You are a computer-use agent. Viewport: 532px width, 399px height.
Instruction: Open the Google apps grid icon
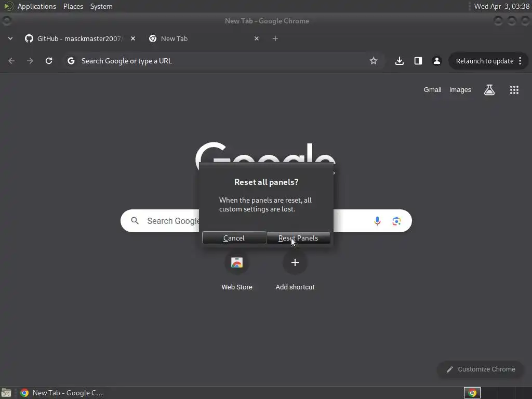pos(514,89)
